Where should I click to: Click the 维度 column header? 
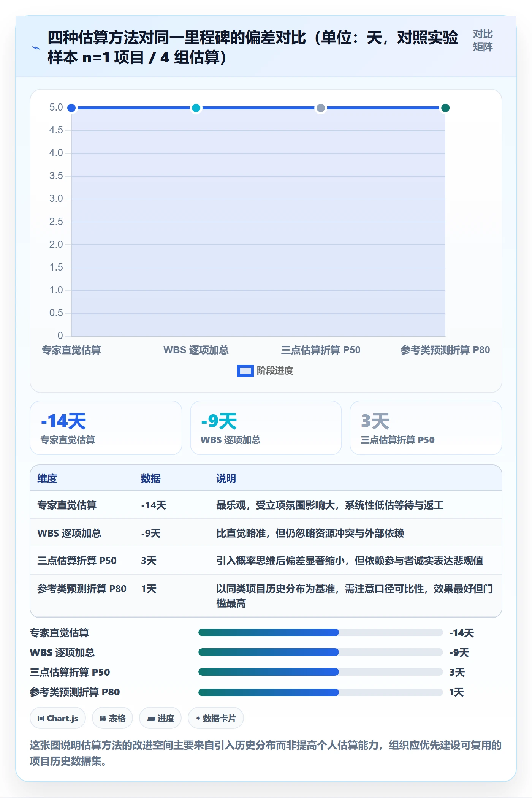47,478
